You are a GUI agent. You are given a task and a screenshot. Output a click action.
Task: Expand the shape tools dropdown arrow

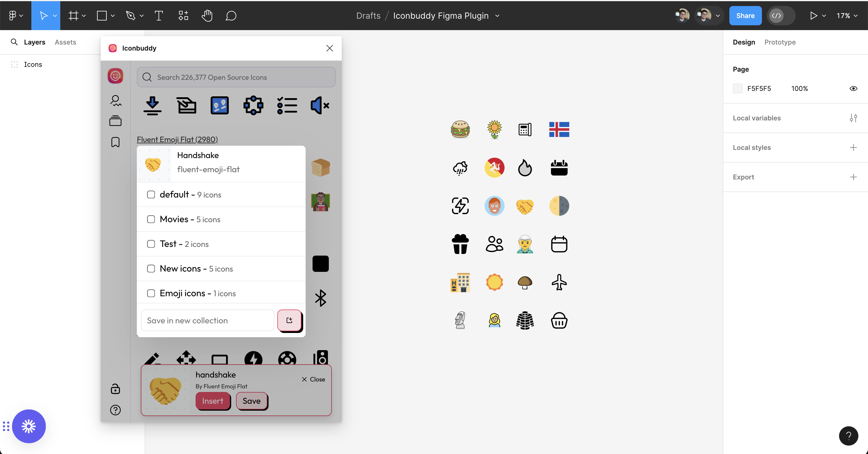click(x=113, y=16)
